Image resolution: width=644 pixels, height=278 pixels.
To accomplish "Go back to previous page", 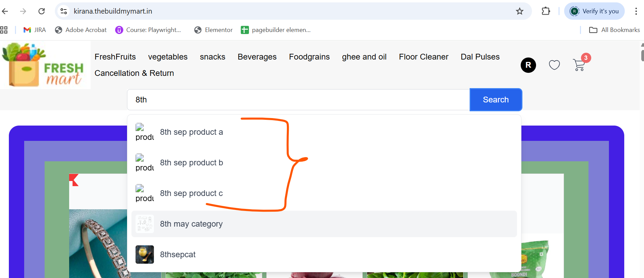I will (x=5, y=11).
